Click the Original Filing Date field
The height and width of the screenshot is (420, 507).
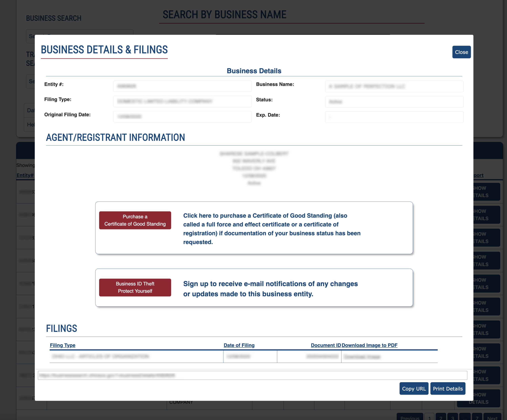click(x=182, y=117)
